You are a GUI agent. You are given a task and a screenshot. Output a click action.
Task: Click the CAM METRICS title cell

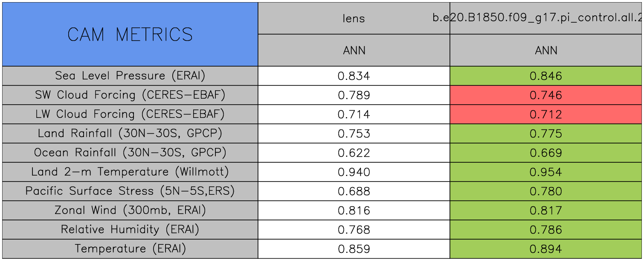[130, 34]
